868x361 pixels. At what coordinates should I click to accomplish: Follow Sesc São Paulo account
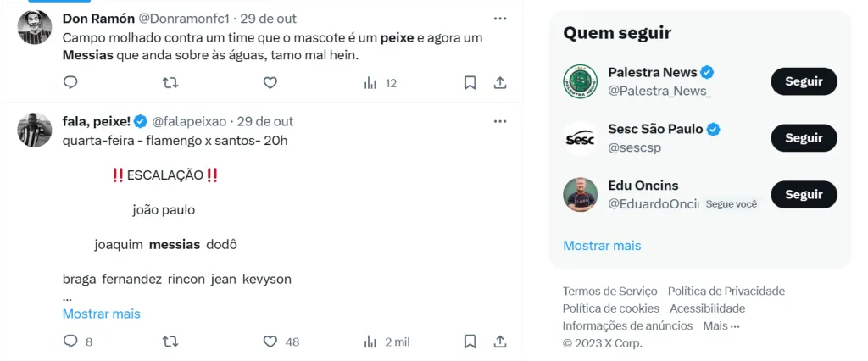coord(804,138)
